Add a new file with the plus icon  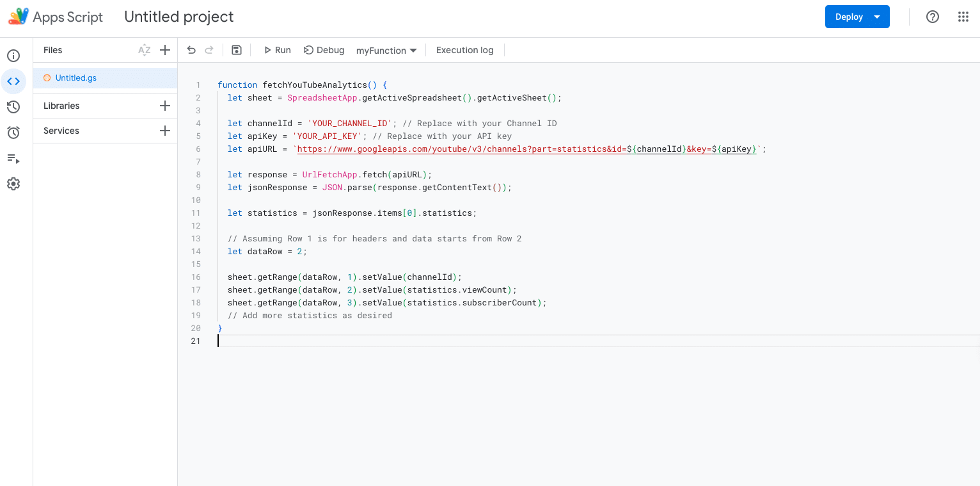point(165,50)
